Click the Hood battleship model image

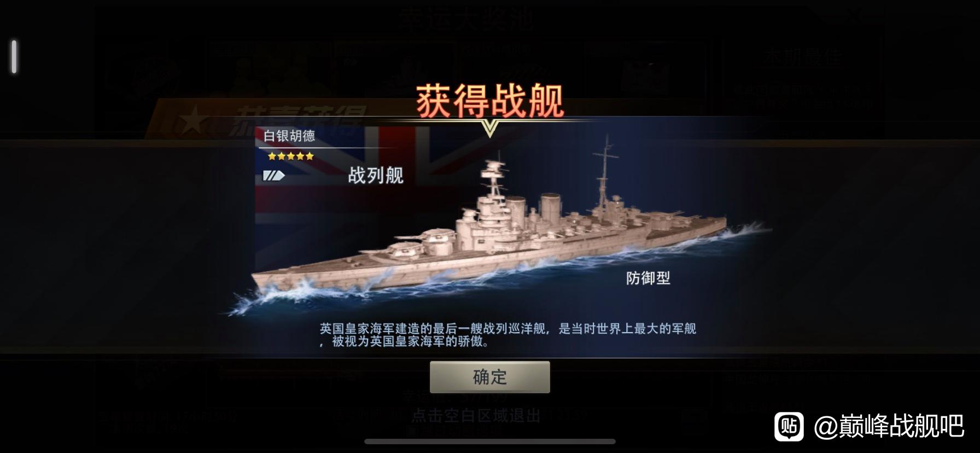click(492, 230)
